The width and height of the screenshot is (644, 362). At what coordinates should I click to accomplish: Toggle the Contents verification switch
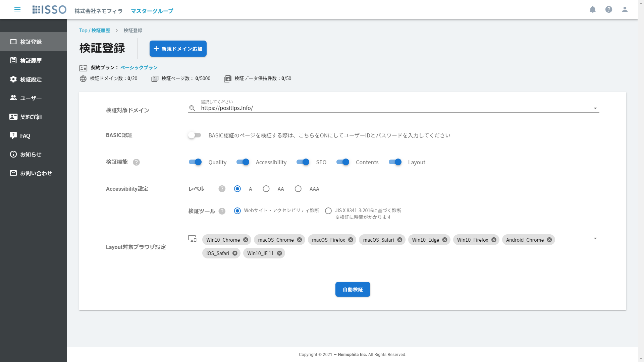[343, 162]
